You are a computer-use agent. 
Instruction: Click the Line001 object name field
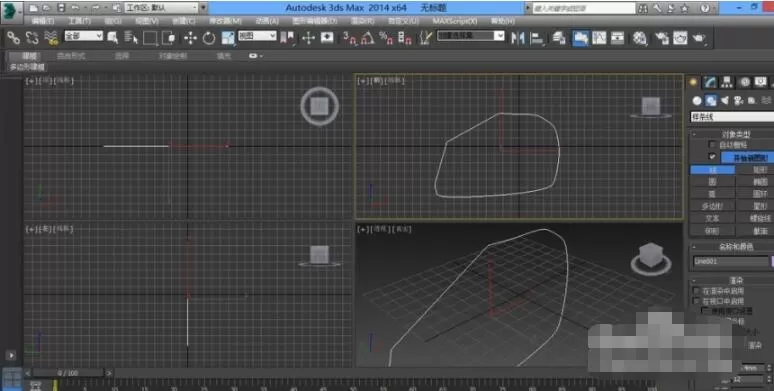pyautogui.click(x=730, y=262)
